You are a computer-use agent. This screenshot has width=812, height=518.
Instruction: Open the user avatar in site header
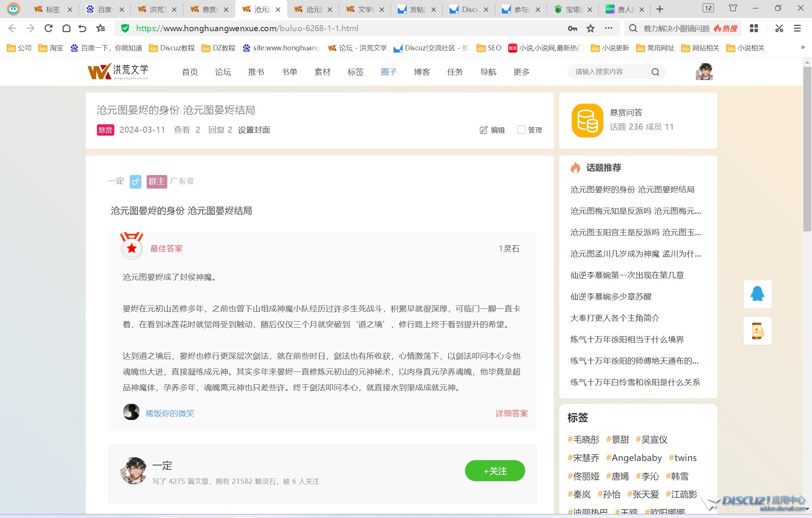(704, 71)
